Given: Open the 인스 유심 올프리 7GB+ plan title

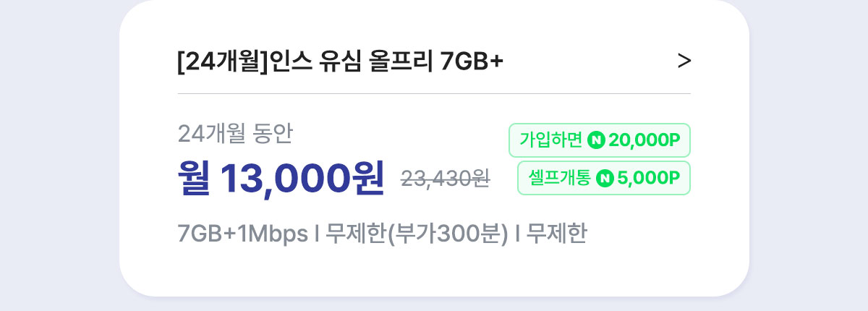Looking at the screenshot, I should (x=340, y=63).
